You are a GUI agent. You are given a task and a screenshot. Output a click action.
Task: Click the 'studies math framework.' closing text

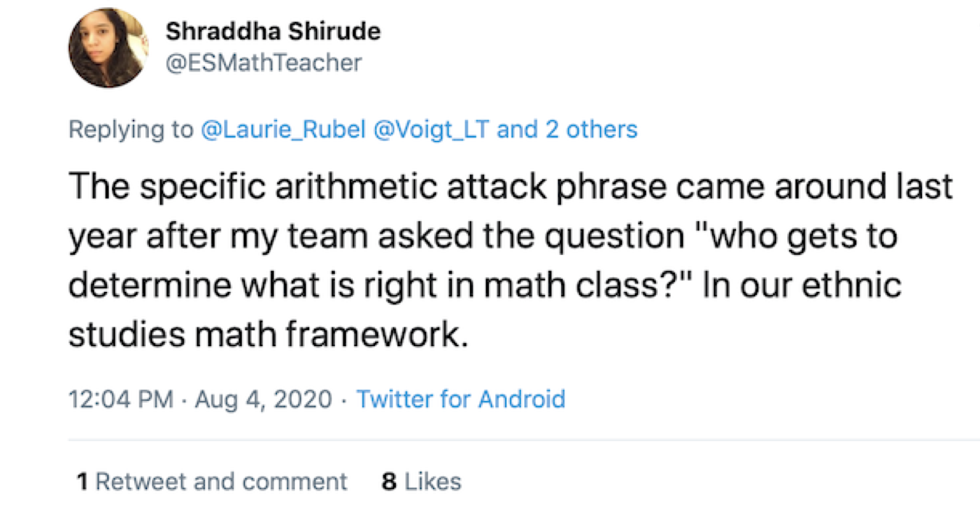(x=267, y=334)
